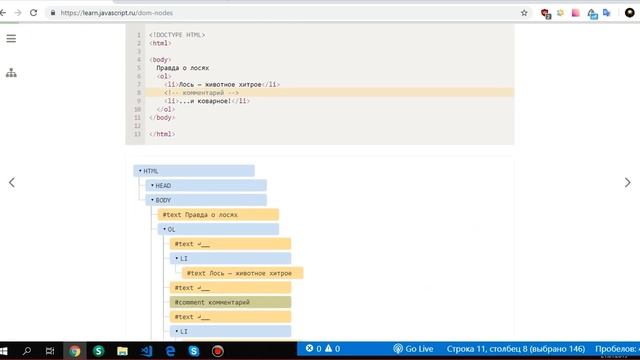Open Skype from the taskbar
Image resolution: width=640 pixels, height=360 pixels.
point(194,351)
